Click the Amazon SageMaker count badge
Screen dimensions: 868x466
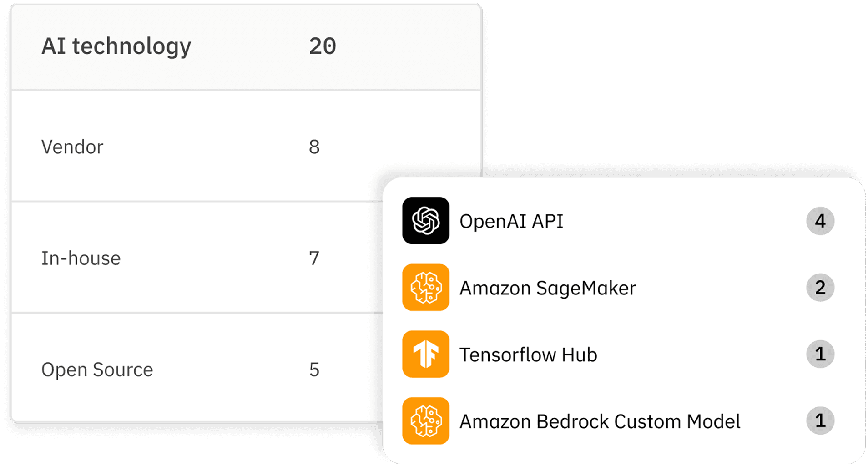820,288
